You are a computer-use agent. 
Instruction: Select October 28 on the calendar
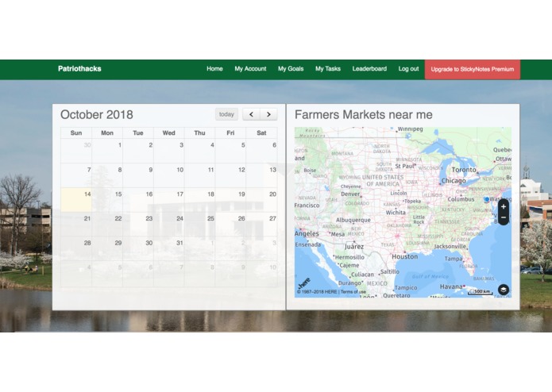pyautogui.click(x=76, y=248)
